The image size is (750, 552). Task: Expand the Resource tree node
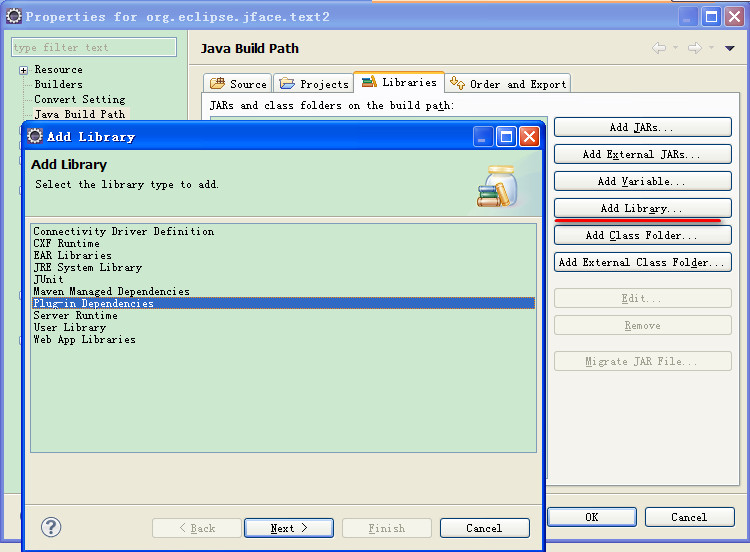[23, 70]
